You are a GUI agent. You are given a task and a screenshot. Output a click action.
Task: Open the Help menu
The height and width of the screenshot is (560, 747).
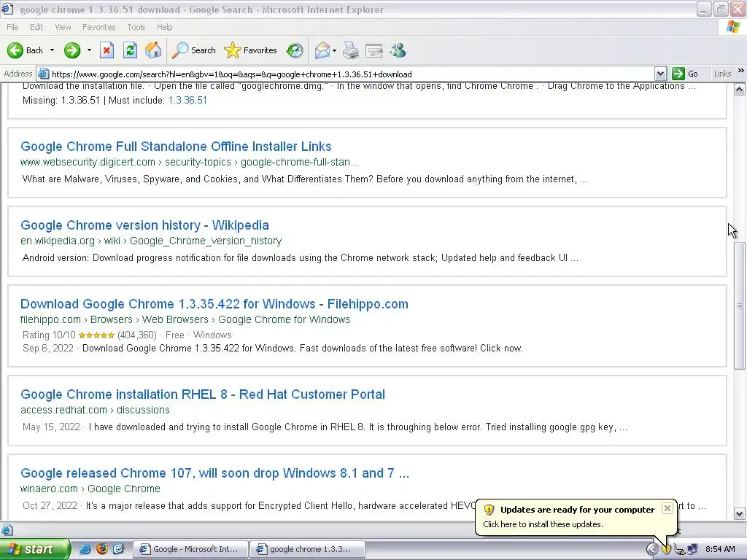164,27
